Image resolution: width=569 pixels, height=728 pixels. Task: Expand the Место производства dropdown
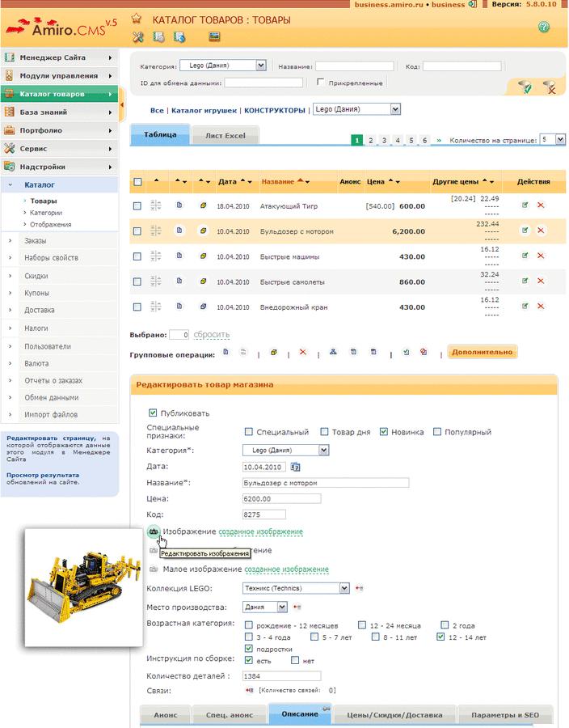pyautogui.click(x=267, y=606)
